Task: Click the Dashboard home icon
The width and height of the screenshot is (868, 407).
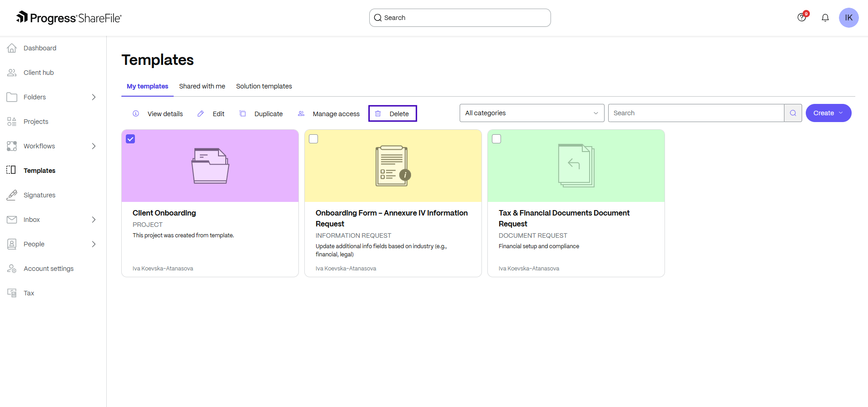Action: coord(12,48)
